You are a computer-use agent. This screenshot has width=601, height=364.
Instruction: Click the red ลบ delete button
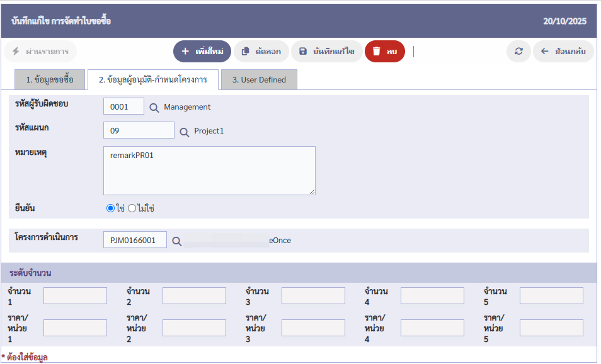[384, 51]
